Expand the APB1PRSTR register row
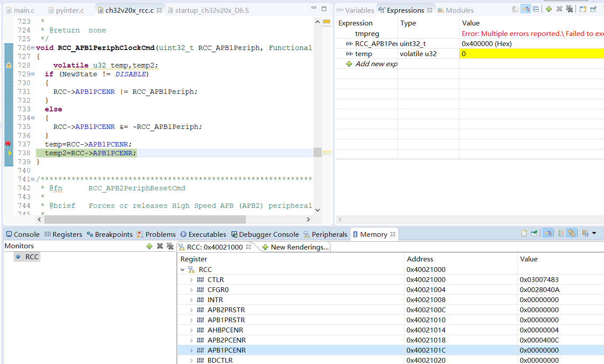 click(191, 320)
